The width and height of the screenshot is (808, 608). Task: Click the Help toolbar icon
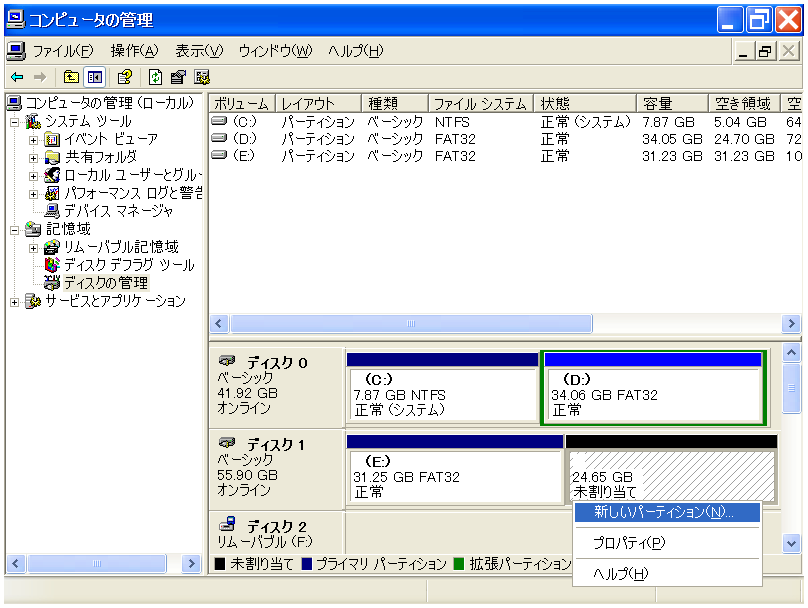click(125, 77)
